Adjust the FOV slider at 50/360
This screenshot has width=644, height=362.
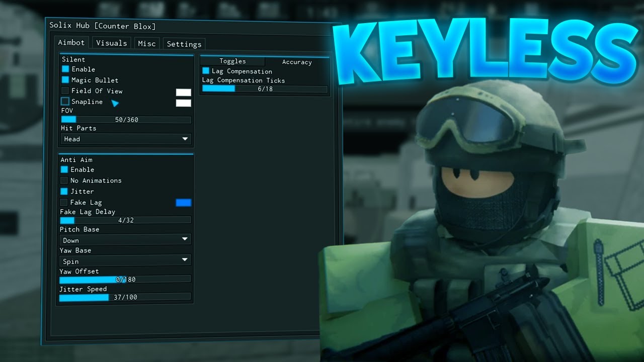click(126, 120)
